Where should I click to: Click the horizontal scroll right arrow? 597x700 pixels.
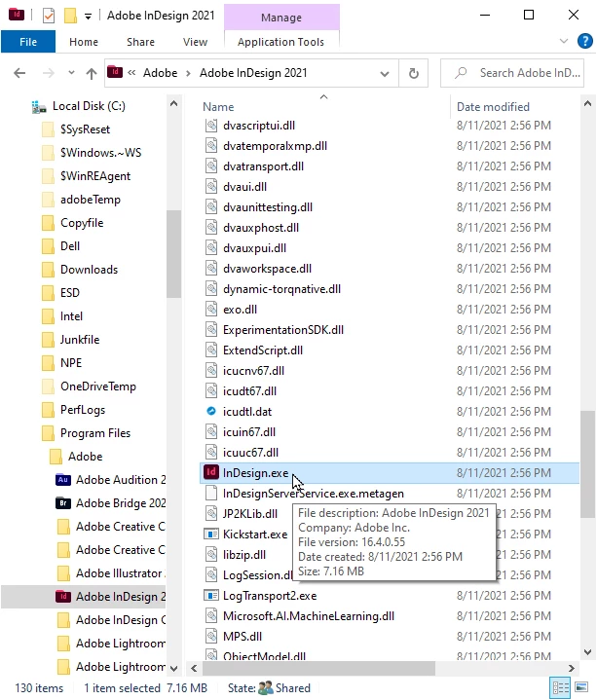coord(572,668)
